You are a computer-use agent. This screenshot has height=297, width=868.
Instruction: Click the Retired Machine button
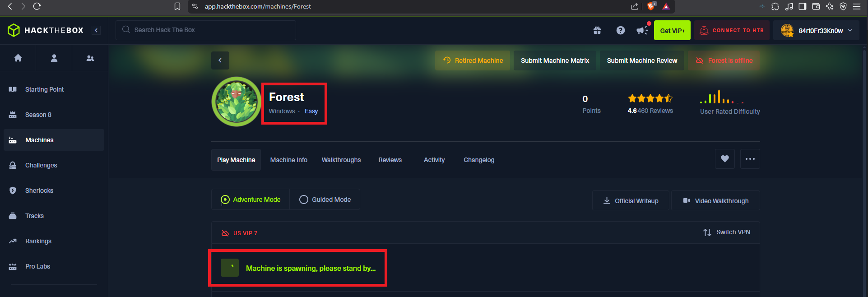[x=473, y=60]
